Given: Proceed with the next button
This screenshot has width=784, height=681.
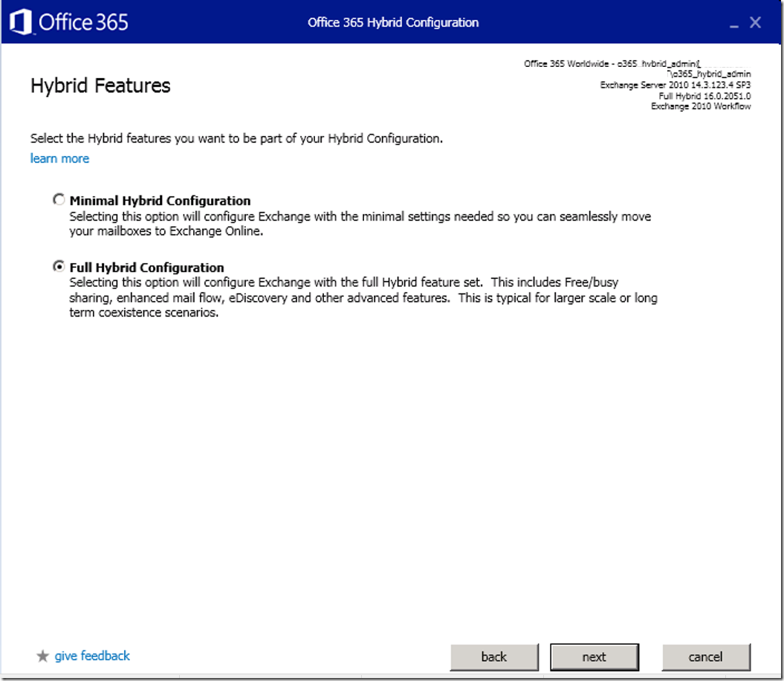Looking at the screenshot, I should click(594, 657).
